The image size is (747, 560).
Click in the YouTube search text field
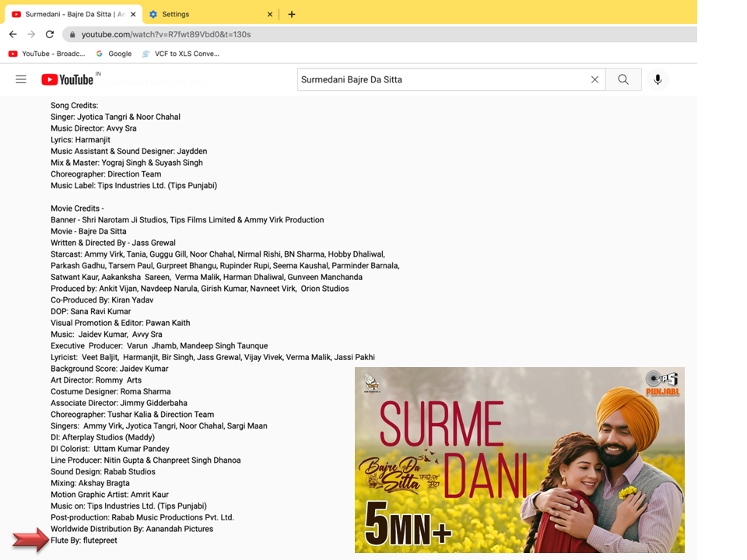[x=440, y=79]
